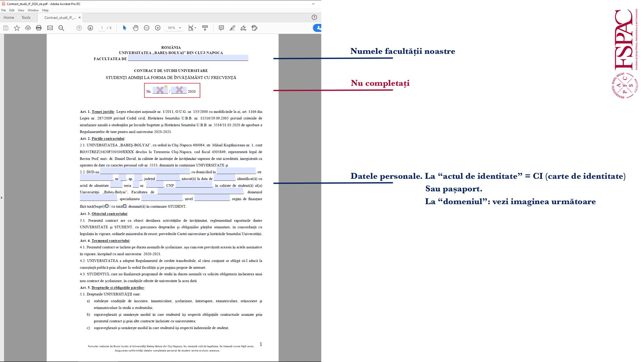
Task: Open the Help menu
Action: tap(45, 10)
